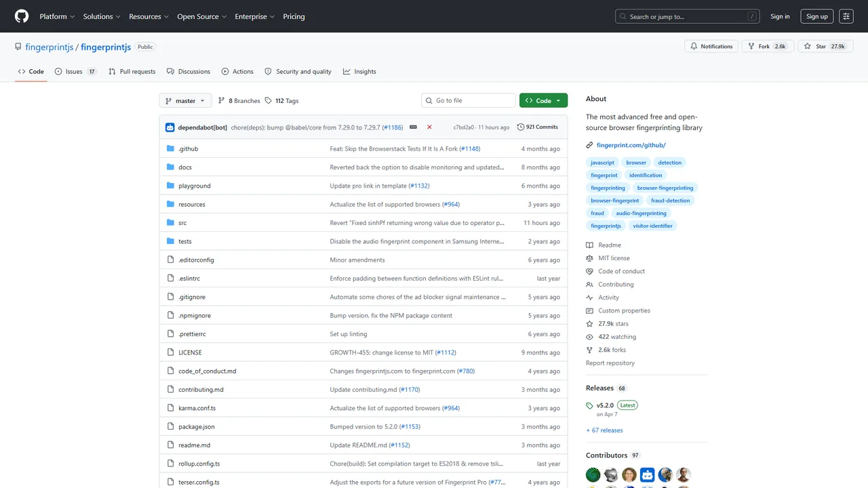The width and height of the screenshot is (868, 488).
Task: Click the heart icon beside Code of conduct
Action: click(x=590, y=271)
